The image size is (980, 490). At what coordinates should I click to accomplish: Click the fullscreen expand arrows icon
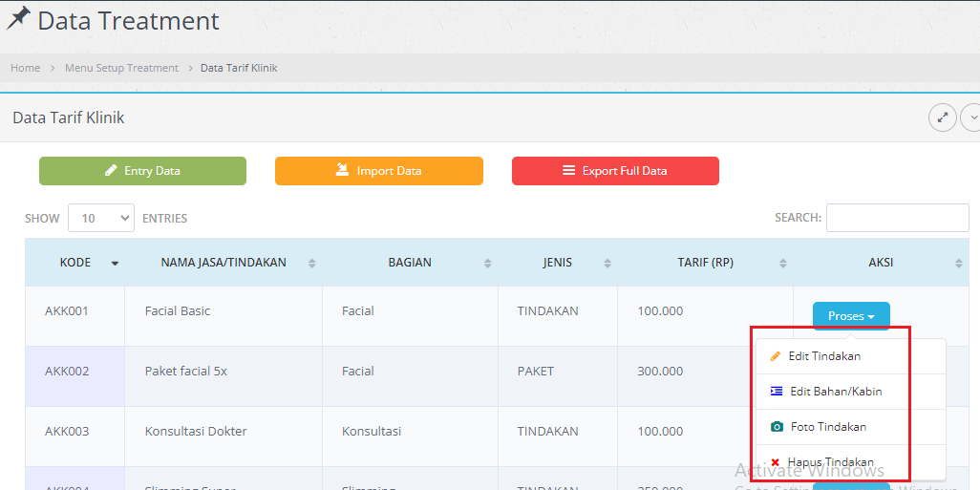(943, 117)
